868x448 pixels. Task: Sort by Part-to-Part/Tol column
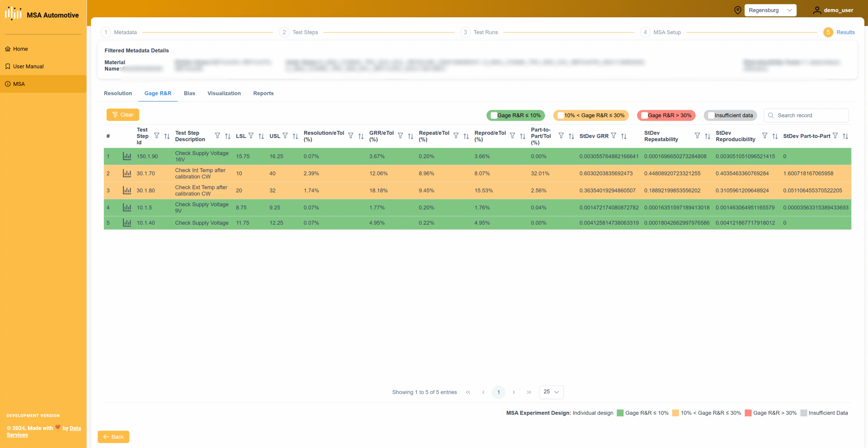click(571, 136)
